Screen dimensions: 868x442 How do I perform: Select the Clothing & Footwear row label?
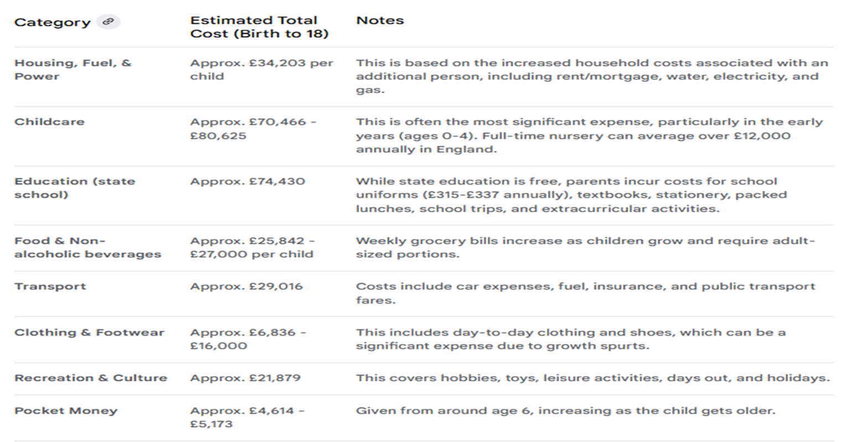pos(89,332)
